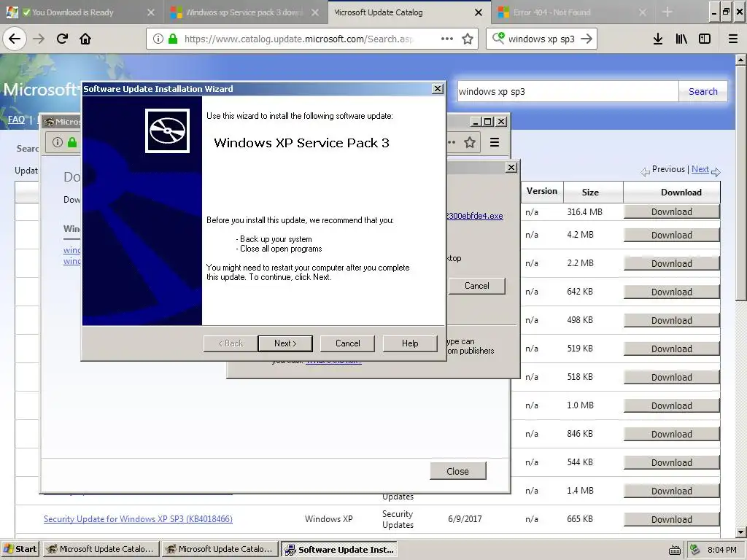This screenshot has width=747, height=560.
Task: Maximize the download popup browser window
Action: 487,122
